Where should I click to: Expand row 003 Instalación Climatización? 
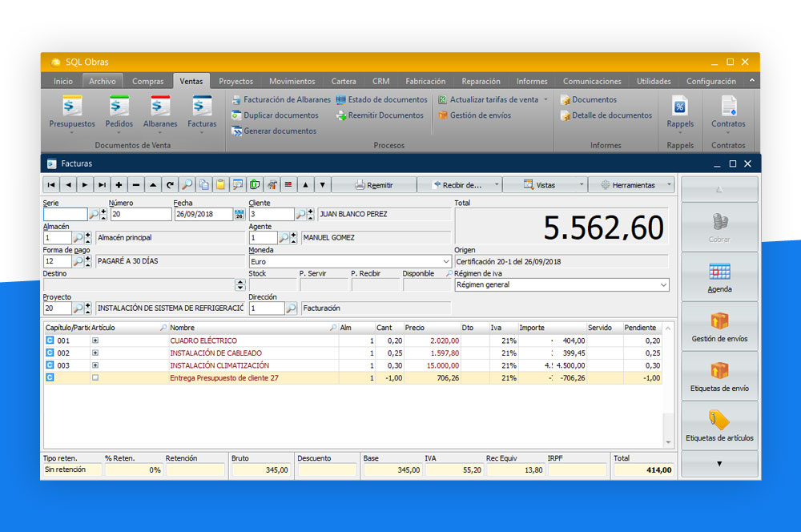(x=95, y=365)
